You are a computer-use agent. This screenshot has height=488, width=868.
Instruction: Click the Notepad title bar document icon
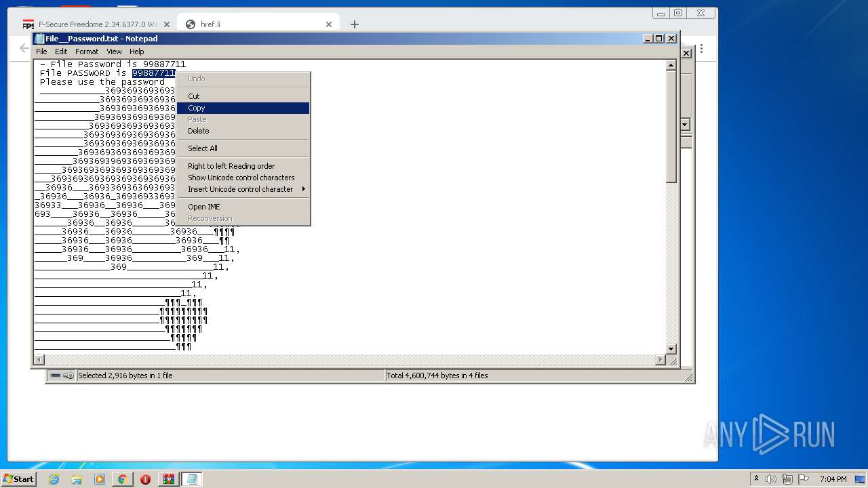[x=39, y=39]
